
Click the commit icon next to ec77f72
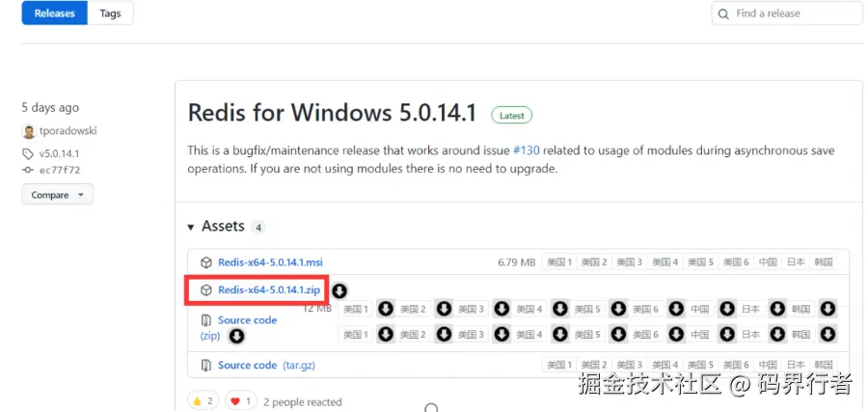pyautogui.click(x=28, y=170)
